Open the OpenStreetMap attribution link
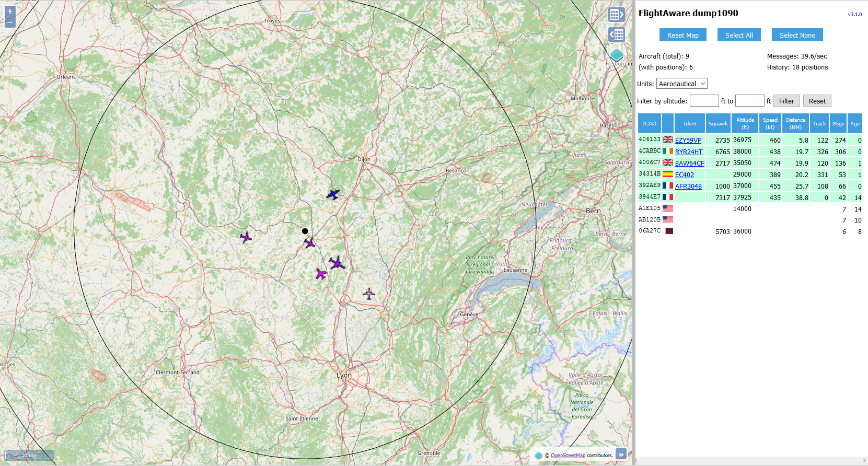This screenshot has width=868, height=466. [568, 456]
